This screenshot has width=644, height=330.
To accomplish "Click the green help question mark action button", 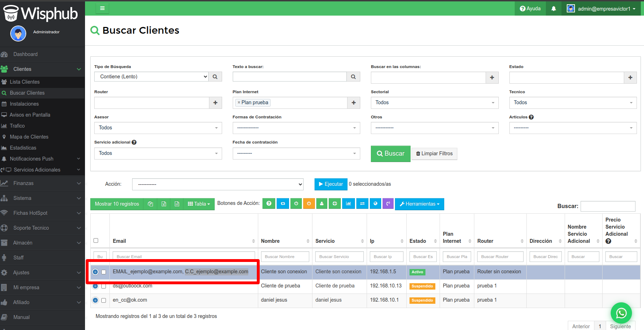I will [x=269, y=203].
